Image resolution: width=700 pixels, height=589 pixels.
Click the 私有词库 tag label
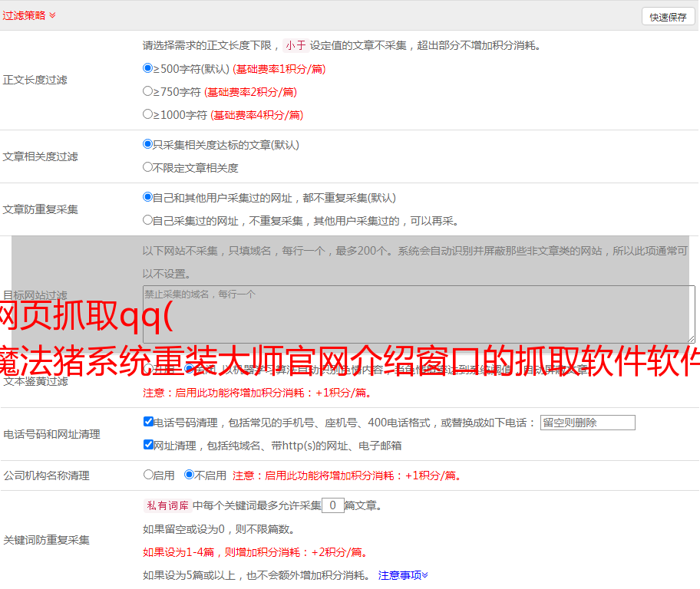[167, 505]
